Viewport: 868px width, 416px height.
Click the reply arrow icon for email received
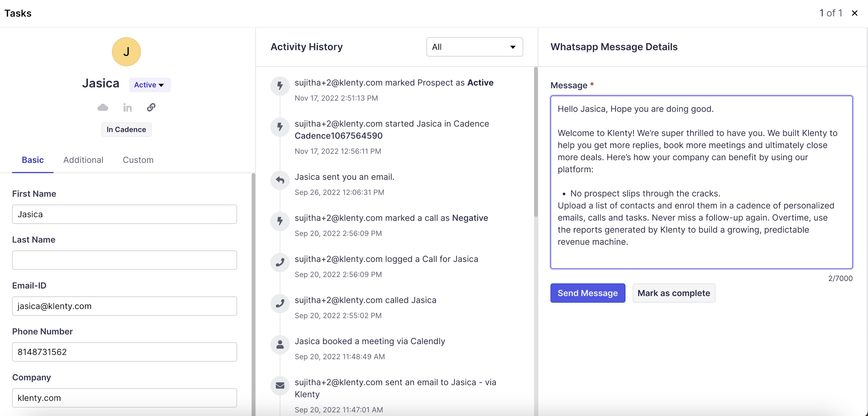click(x=280, y=180)
